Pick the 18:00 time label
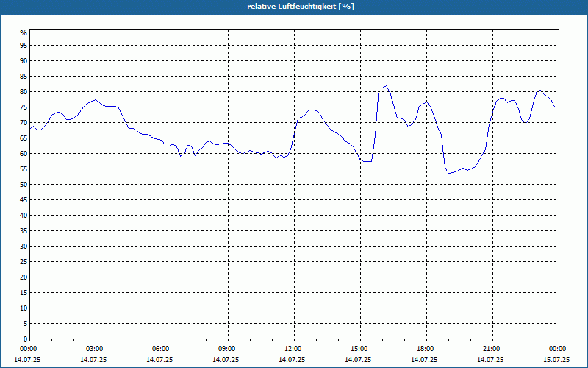The height and width of the screenshot is (368, 588). [426, 349]
